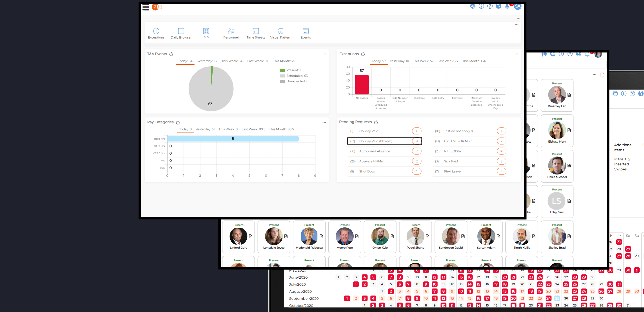Switch T&A Events to Yesterday tab

coord(207,61)
